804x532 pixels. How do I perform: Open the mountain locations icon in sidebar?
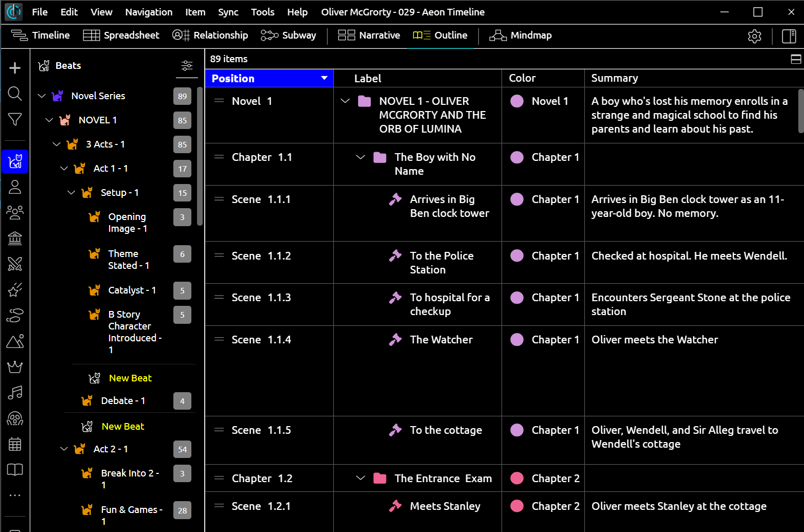click(15, 341)
